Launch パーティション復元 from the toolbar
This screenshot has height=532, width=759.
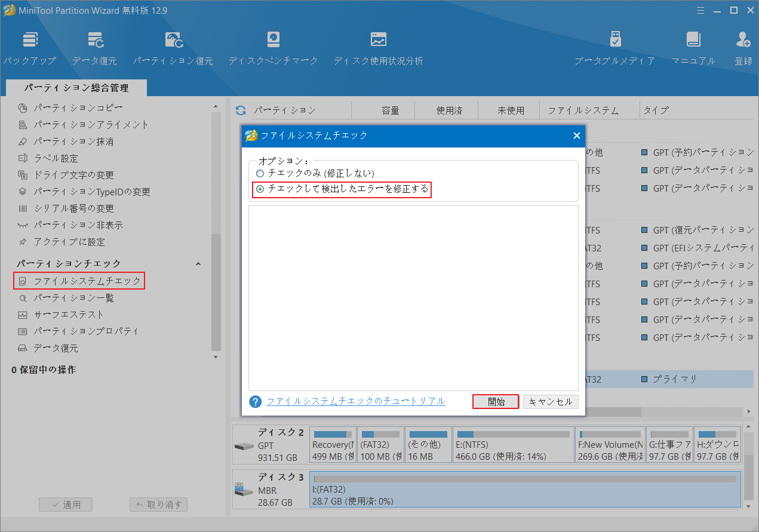173,48
